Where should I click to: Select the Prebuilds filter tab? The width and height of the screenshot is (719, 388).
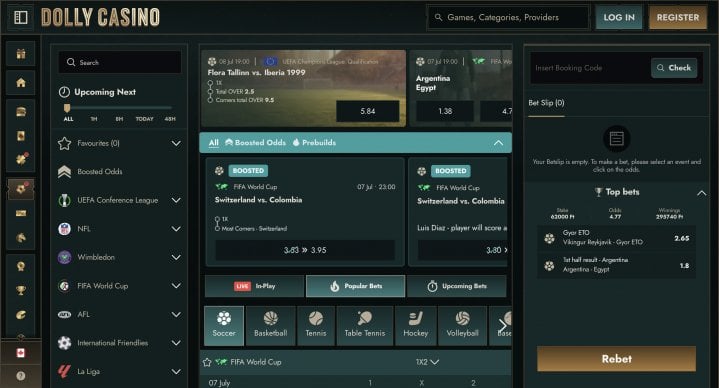(315, 143)
